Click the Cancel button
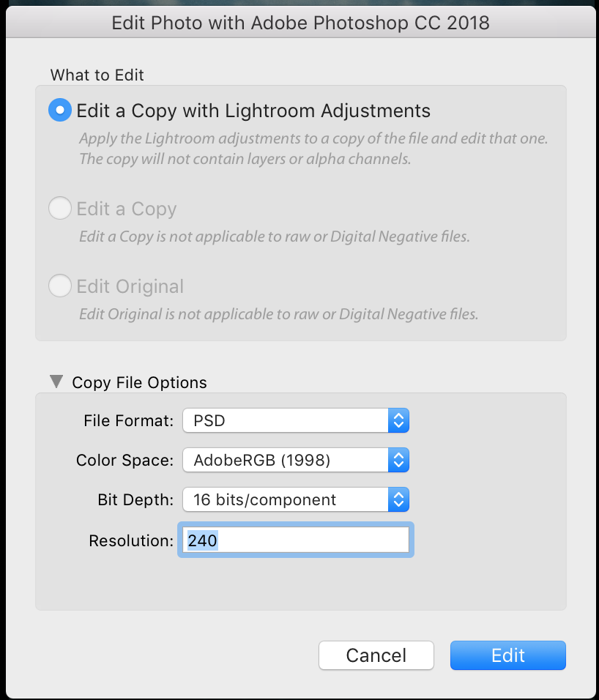Viewport: 599px width, 700px height. [x=376, y=655]
